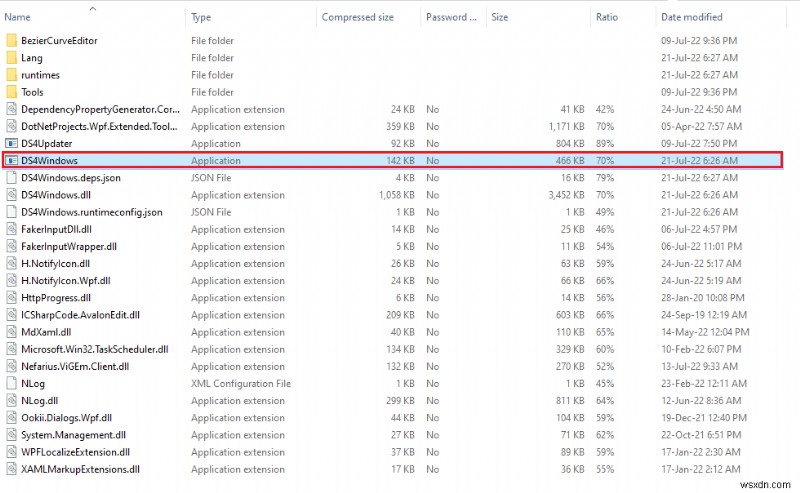Click the System.Management.dll file icon

(11, 435)
